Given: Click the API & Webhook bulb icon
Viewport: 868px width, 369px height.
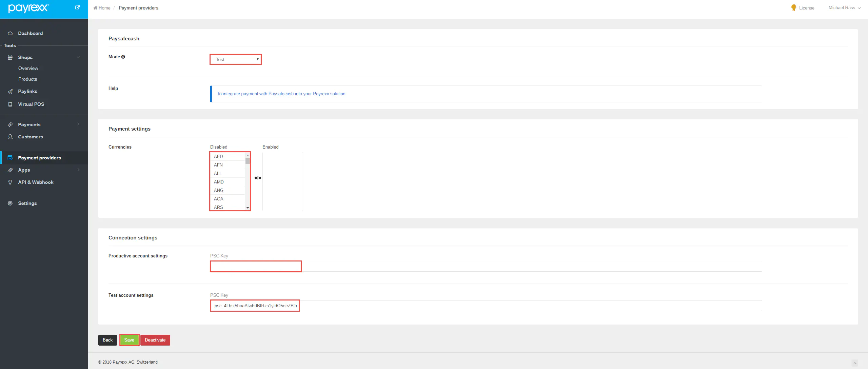Looking at the screenshot, I should [10, 182].
